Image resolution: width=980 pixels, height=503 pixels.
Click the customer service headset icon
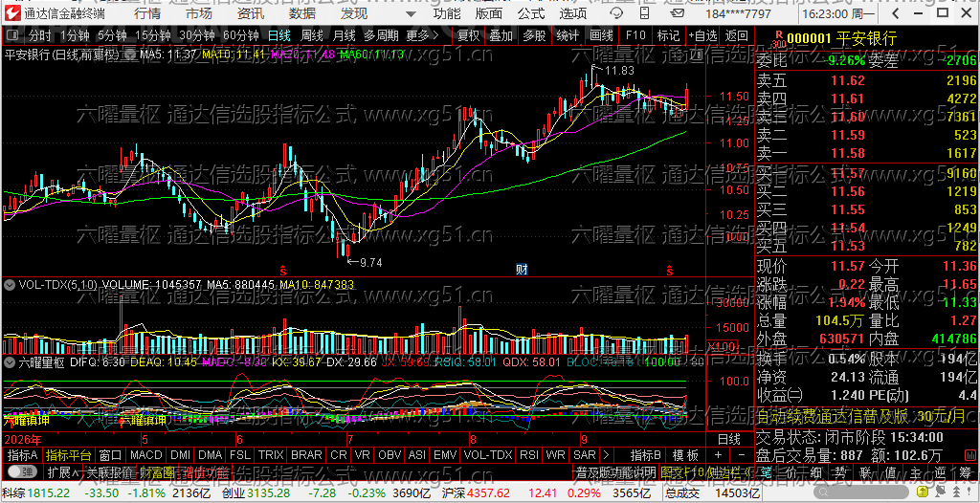point(617,13)
